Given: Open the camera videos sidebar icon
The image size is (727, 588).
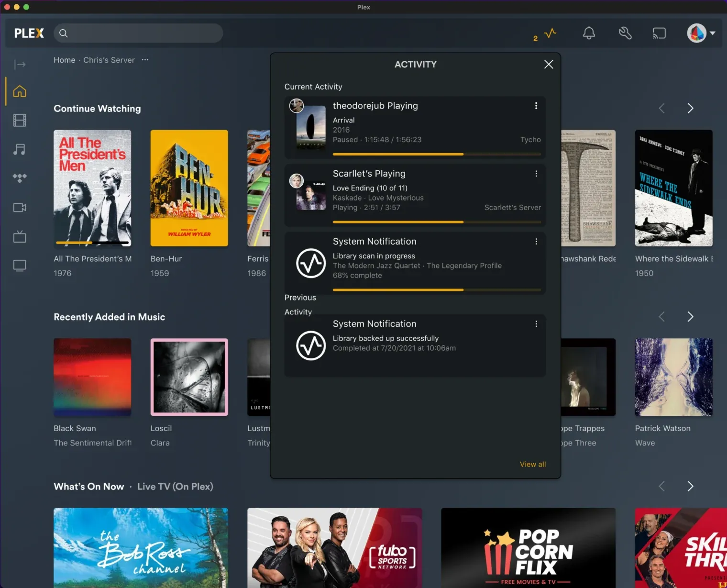Looking at the screenshot, I should 20,207.
